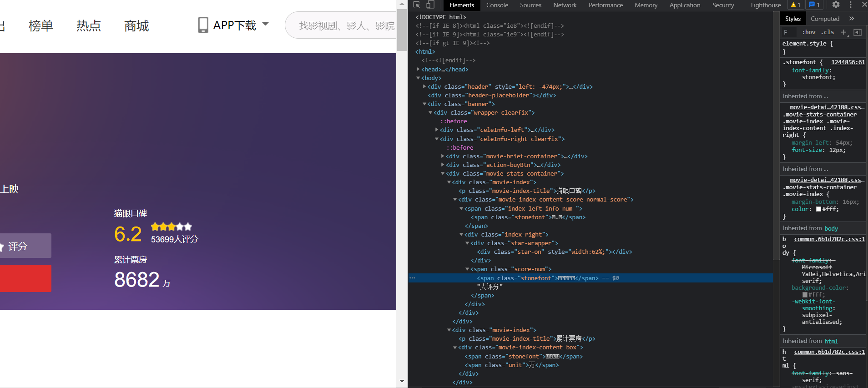Click the 评分 rating button
This screenshot has height=388, width=868.
tap(25, 246)
